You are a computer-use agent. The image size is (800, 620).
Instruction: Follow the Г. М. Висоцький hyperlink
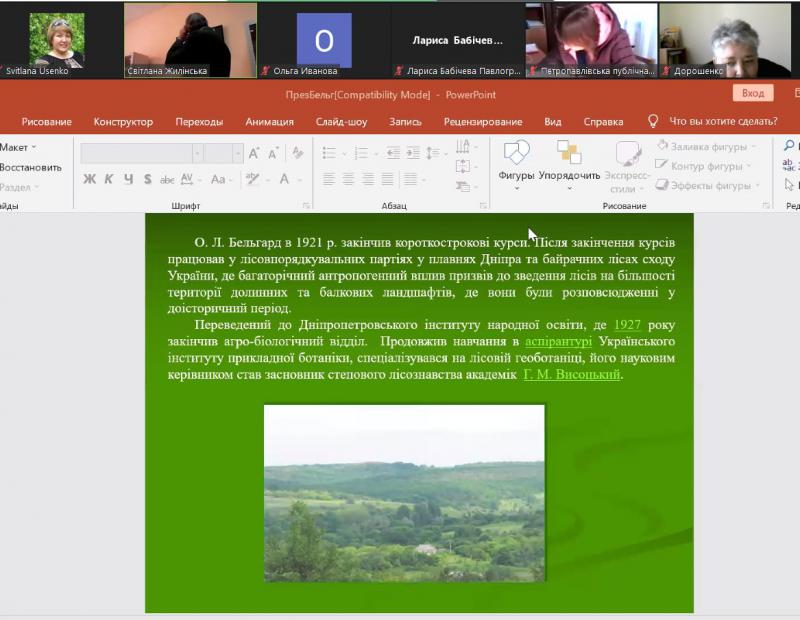tap(572, 375)
